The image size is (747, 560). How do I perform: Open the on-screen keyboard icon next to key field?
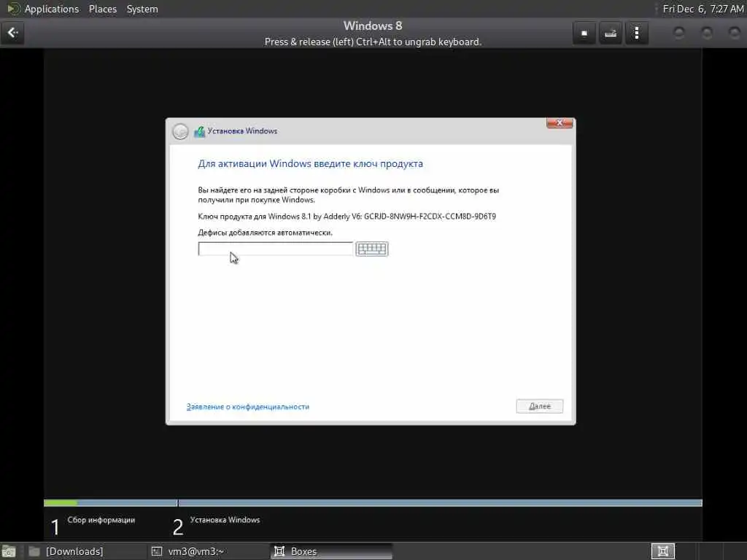point(371,249)
